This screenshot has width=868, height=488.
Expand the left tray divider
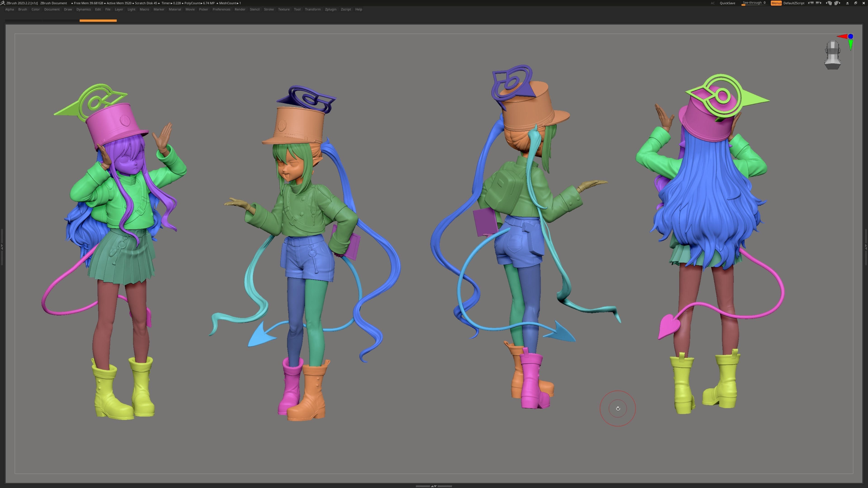(x=2, y=247)
